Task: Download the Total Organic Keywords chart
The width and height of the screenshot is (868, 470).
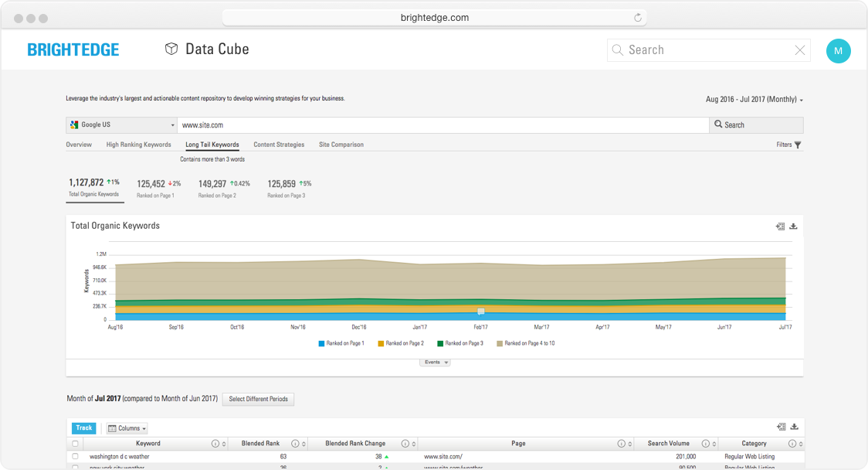Action: (794, 226)
